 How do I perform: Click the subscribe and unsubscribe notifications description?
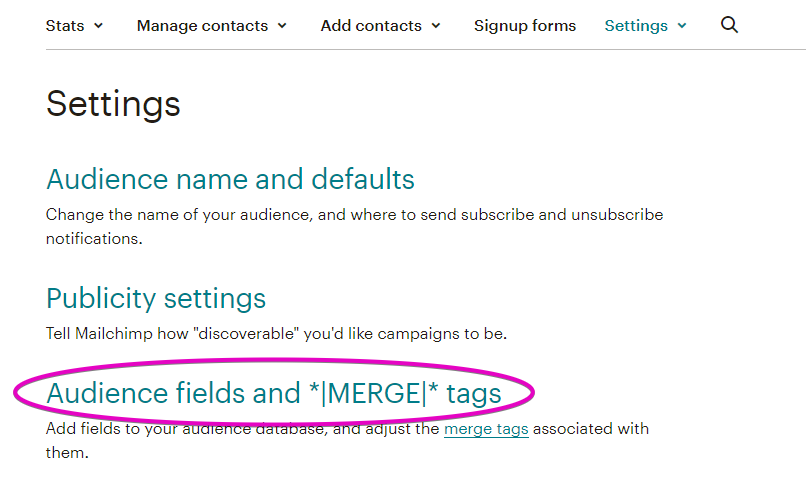pos(354,227)
